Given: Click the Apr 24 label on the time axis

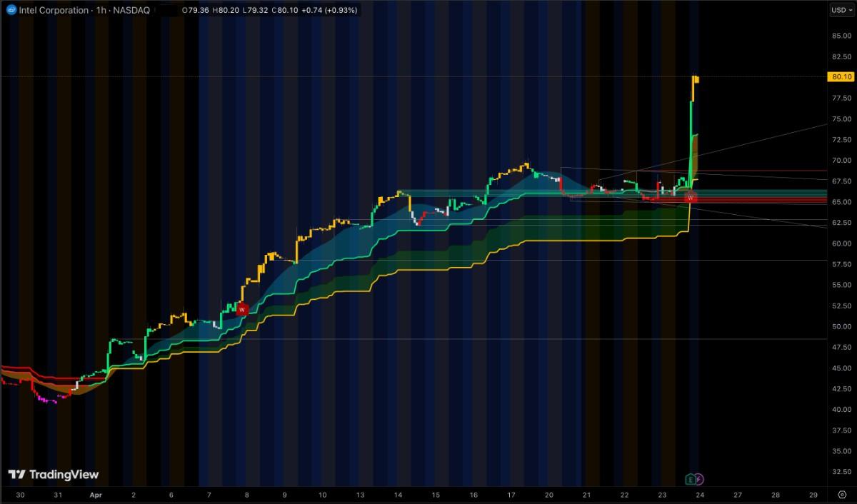Looking at the screenshot, I should [x=699, y=494].
